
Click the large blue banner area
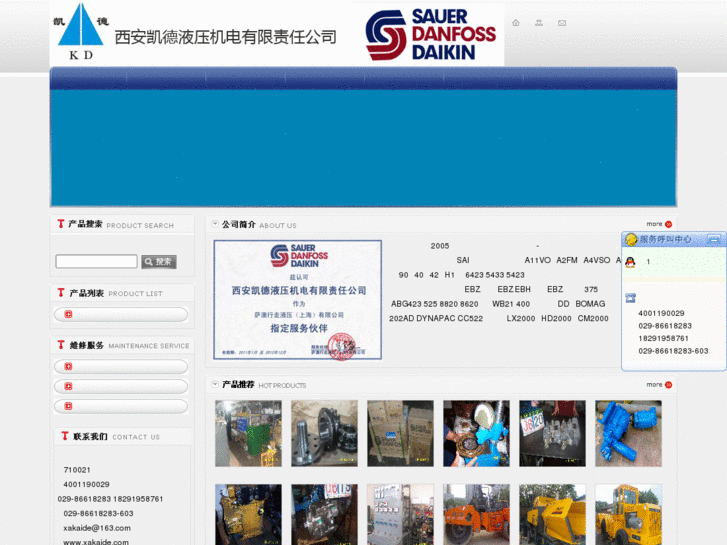click(364, 147)
